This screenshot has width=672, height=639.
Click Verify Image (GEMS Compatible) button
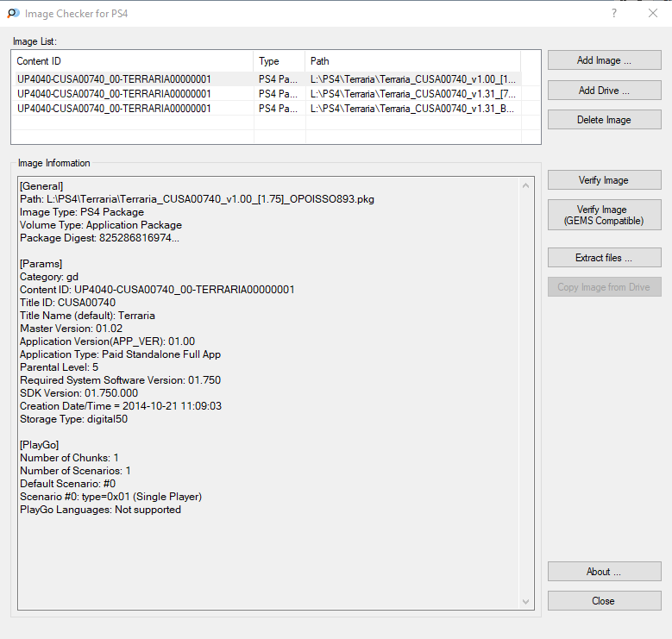(x=604, y=215)
